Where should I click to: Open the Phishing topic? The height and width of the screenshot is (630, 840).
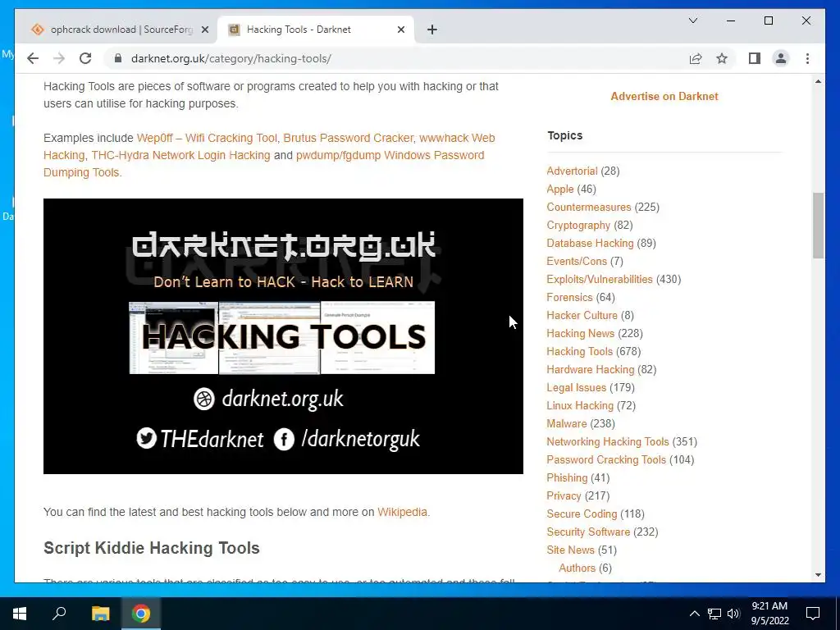coord(567,477)
